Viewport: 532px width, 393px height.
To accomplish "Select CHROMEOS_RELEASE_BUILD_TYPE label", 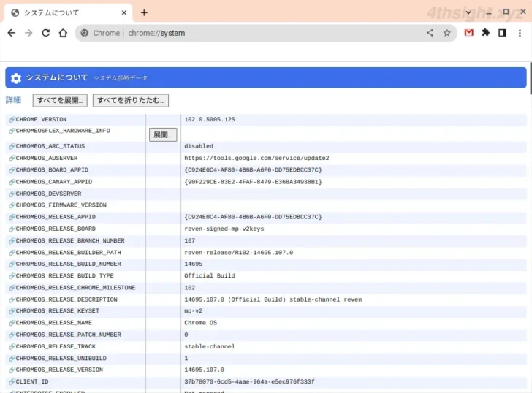I will (65, 275).
